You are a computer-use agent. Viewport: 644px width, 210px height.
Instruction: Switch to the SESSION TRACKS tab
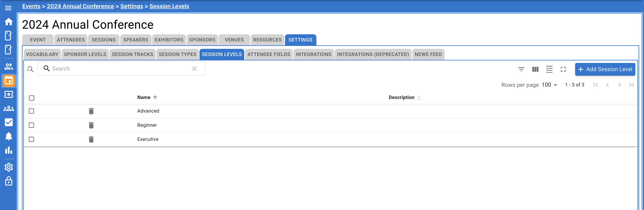point(132,54)
